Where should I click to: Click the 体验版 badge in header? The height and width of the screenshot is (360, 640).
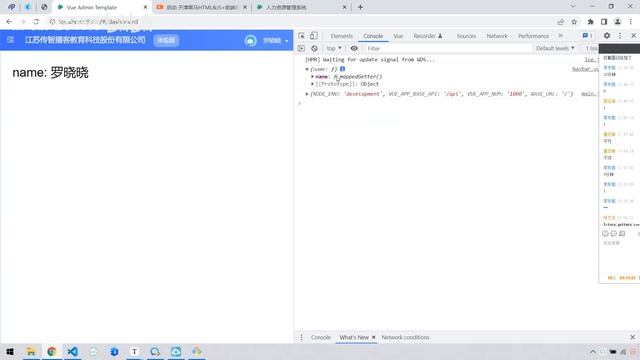pyautogui.click(x=166, y=40)
